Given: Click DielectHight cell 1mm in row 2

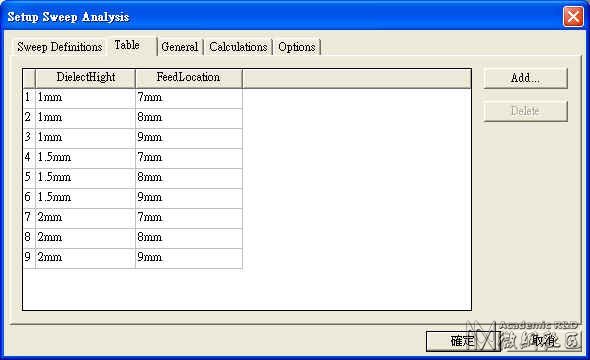Looking at the screenshot, I should pos(85,118).
